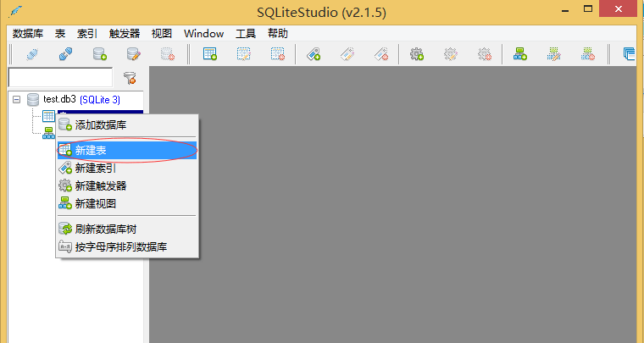Viewport: 644px width, 343px height.
Task: Click the toolbar Delete table icon
Action: tap(278, 54)
